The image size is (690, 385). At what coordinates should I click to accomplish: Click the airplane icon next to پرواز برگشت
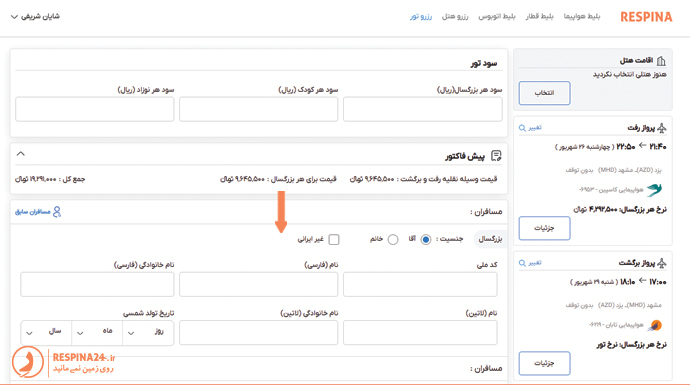pyautogui.click(x=661, y=263)
